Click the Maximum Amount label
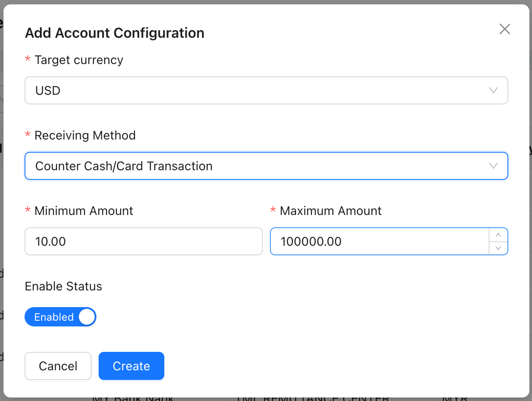532x401 pixels. point(330,211)
